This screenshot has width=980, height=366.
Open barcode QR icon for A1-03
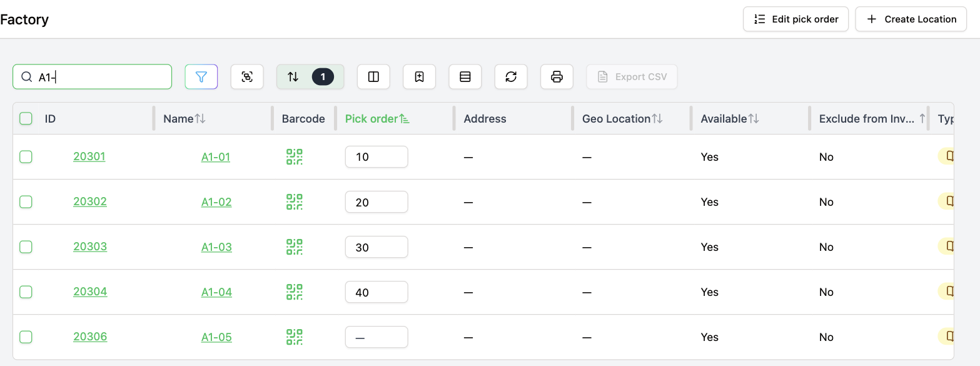(295, 247)
